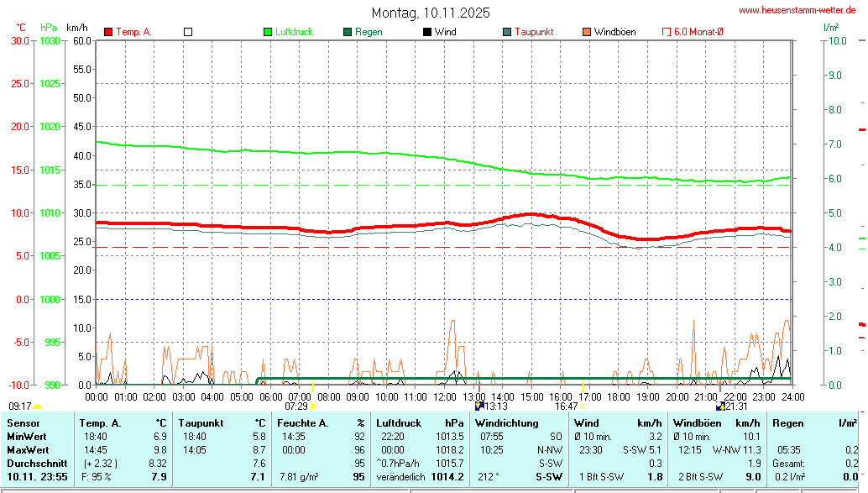This screenshot has width=868, height=493.
Task: Click the dark green Regen legend square
Action: click(348, 32)
